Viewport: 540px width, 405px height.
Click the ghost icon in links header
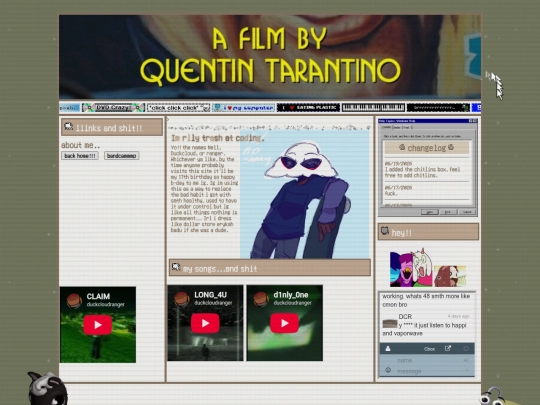[x=69, y=126]
